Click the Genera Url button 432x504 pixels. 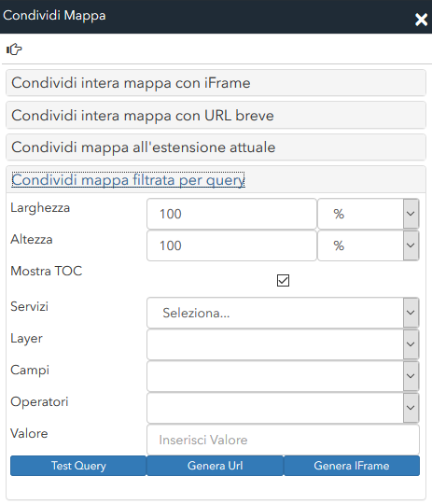tap(215, 466)
